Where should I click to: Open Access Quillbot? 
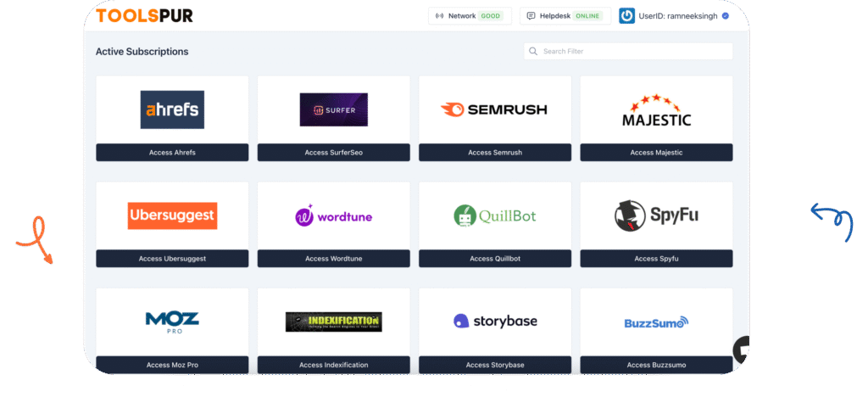click(495, 259)
